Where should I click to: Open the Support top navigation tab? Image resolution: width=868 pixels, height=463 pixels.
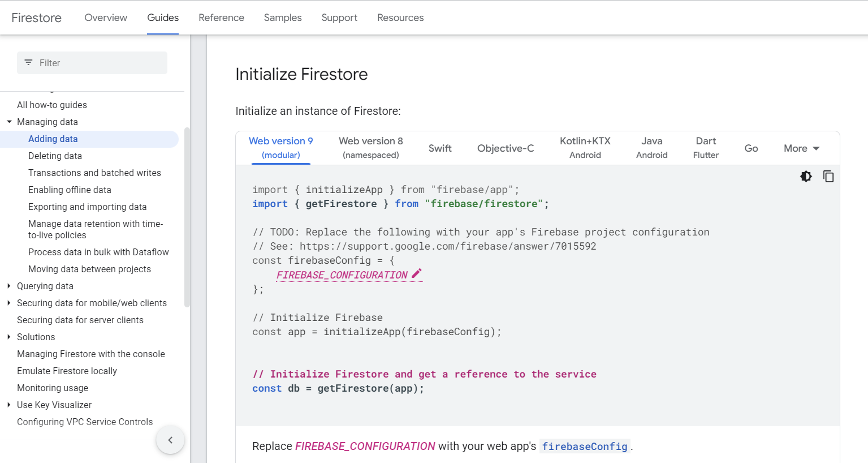coord(339,18)
